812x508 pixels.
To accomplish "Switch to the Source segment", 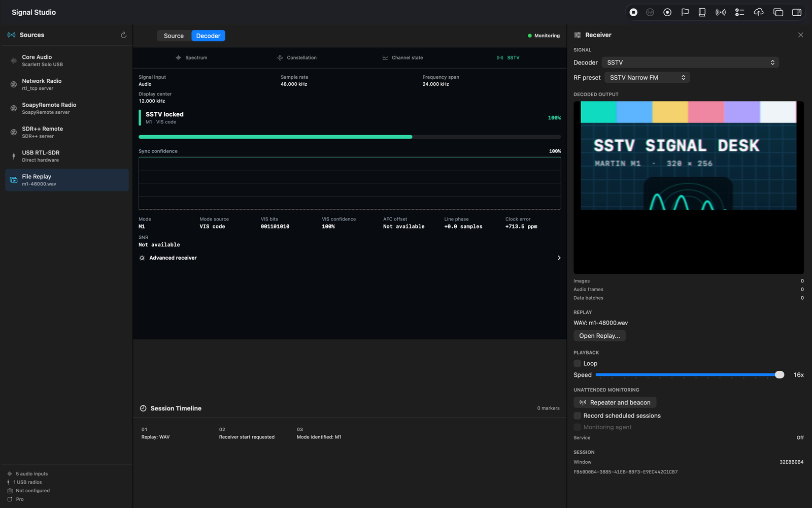I will [174, 36].
